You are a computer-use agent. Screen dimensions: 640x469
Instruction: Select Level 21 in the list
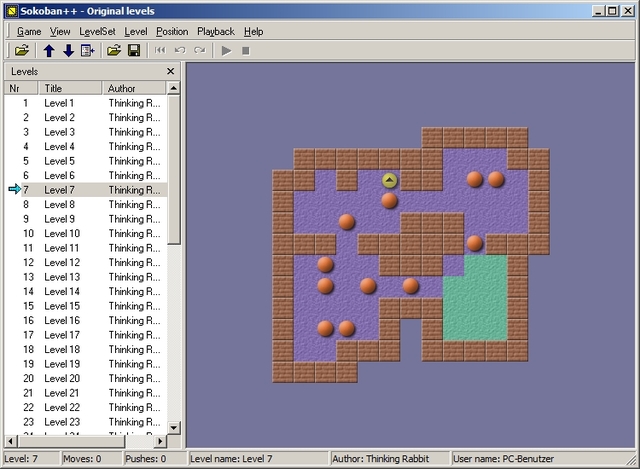coord(86,393)
